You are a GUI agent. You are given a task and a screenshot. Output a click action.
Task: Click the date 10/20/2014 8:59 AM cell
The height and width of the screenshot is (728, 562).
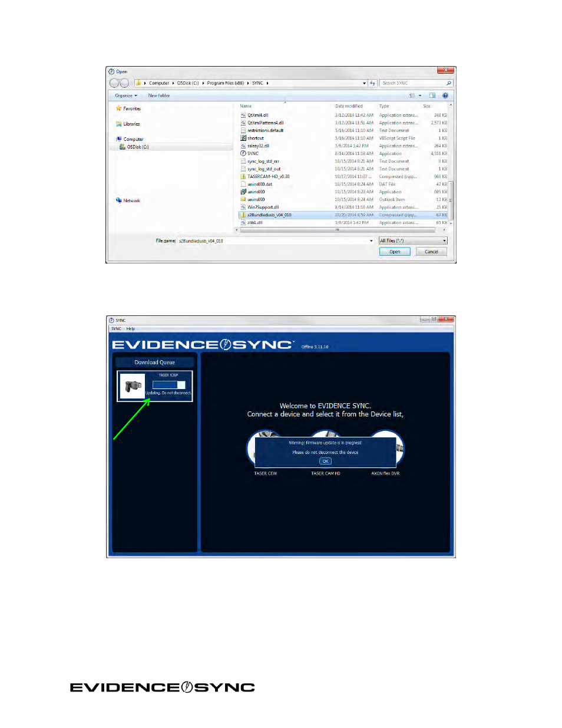(x=354, y=215)
